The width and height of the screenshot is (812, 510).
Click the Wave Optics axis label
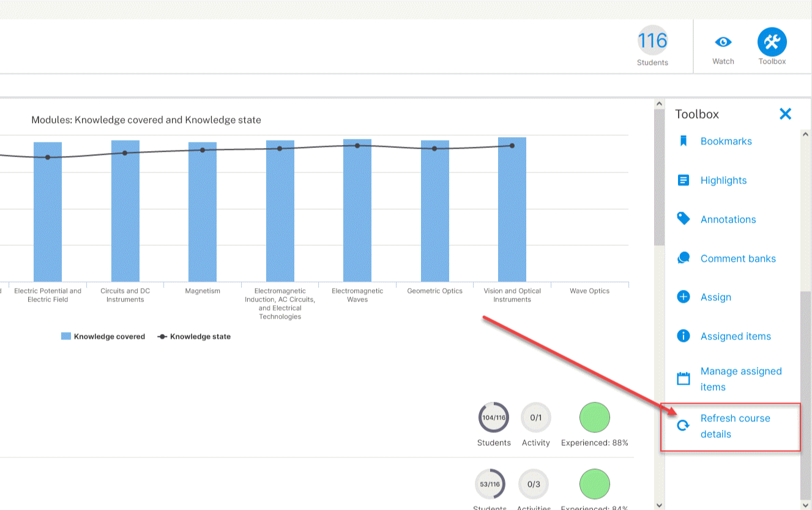click(590, 291)
